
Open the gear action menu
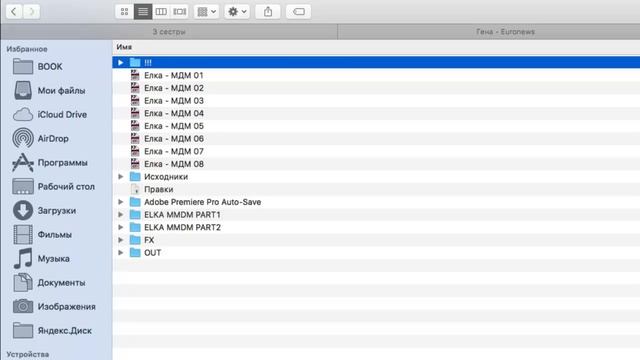[237, 11]
